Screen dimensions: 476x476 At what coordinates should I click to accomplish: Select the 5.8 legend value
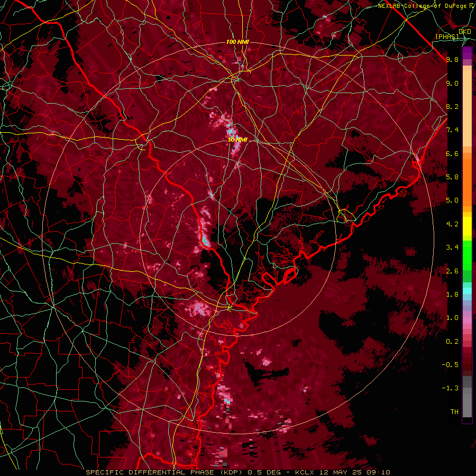[452, 177]
